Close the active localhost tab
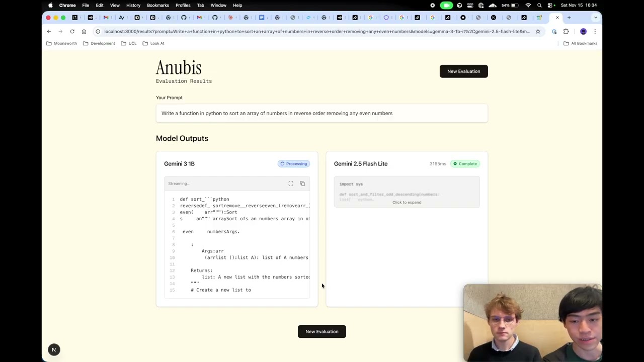 point(557,18)
